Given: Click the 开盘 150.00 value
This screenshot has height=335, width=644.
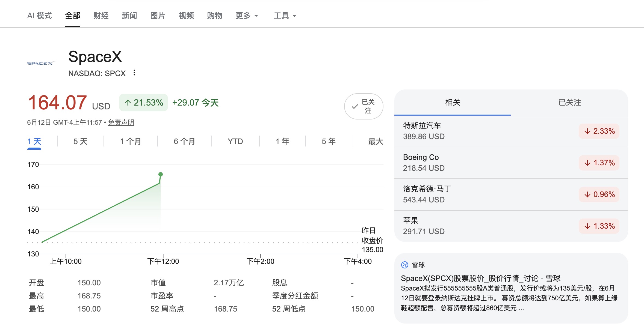Looking at the screenshot, I should (x=89, y=283).
